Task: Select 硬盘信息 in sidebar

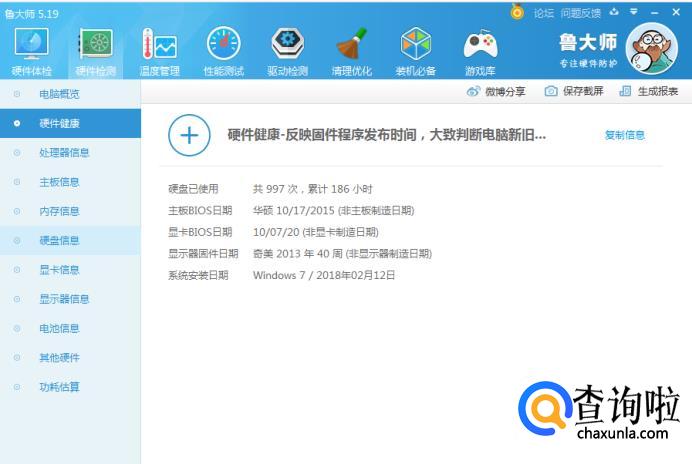Action: [x=70, y=241]
